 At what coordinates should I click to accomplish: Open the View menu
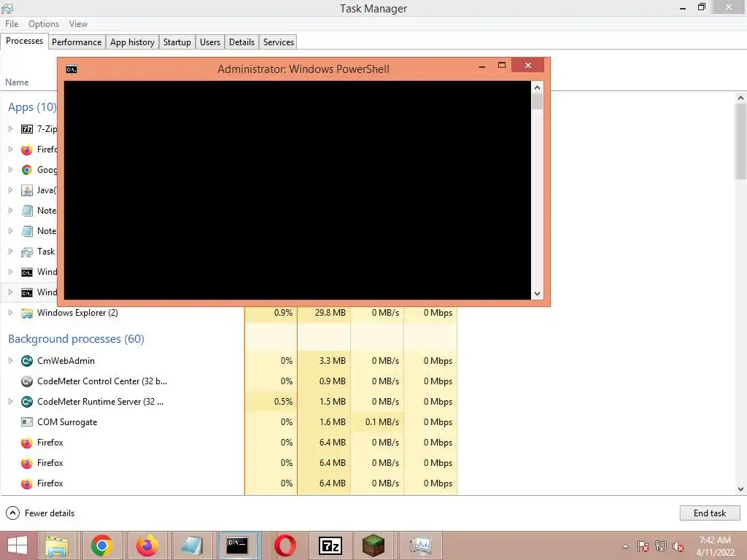coord(78,24)
